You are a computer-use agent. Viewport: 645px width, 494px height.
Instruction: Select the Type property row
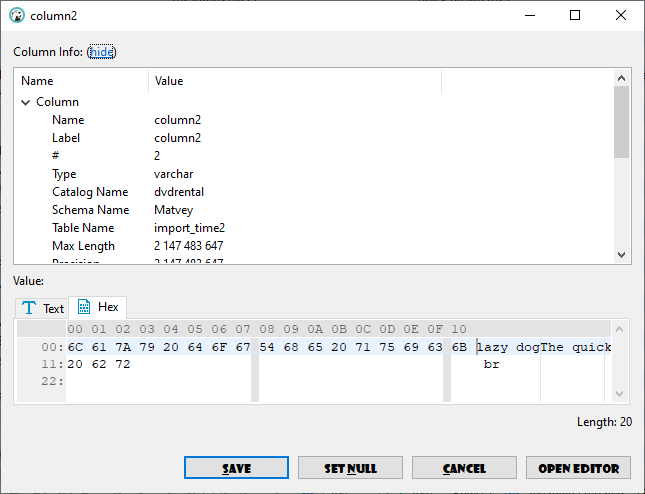(314, 174)
